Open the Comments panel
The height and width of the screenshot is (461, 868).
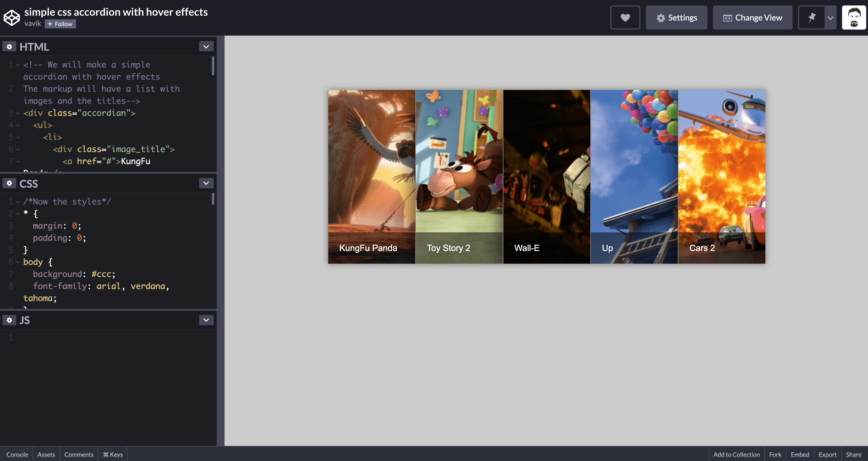[x=79, y=454]
